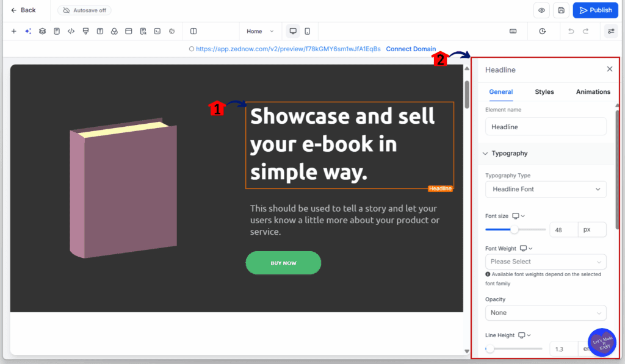Click the save icon near Publish
This screenshot has height=364, width=625.
coord(560,10)
